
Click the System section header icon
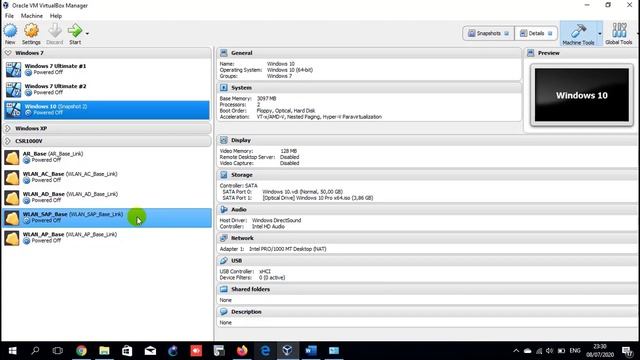[x=224, y=88]
